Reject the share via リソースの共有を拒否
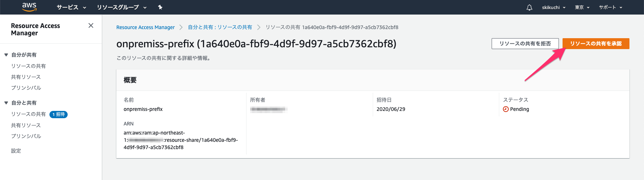 [x=525, y=44]
